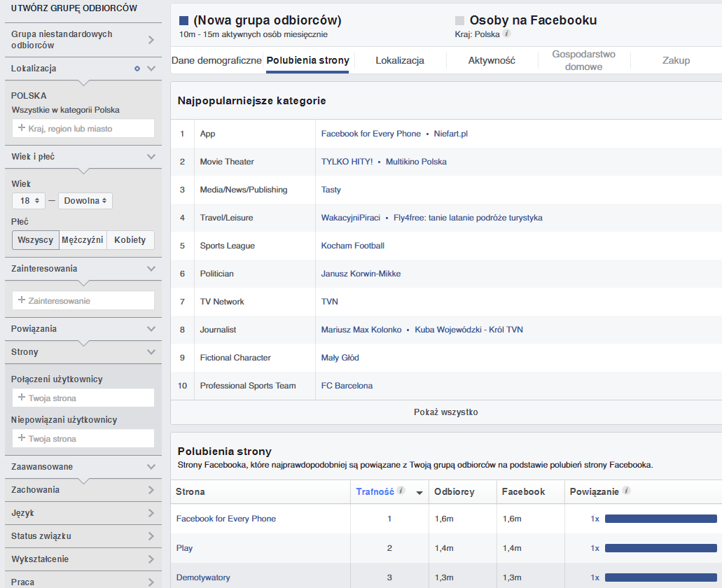Click Pokaż wszystko to show all categories
This screenshot has height=588, width=722.
(445, 412)
